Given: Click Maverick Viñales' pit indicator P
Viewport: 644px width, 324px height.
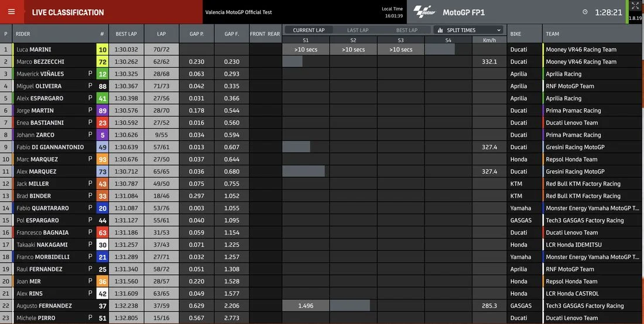Looking at the screenshot, I should 90,74.
